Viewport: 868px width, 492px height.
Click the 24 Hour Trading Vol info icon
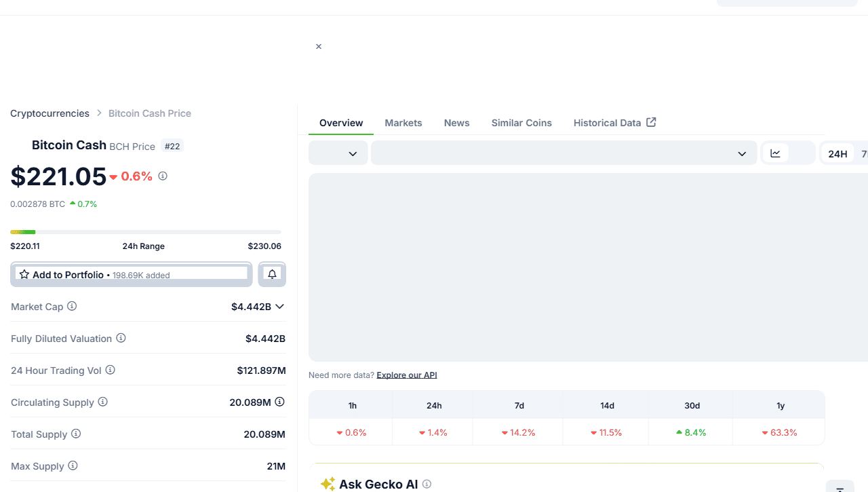click(110, 370)
